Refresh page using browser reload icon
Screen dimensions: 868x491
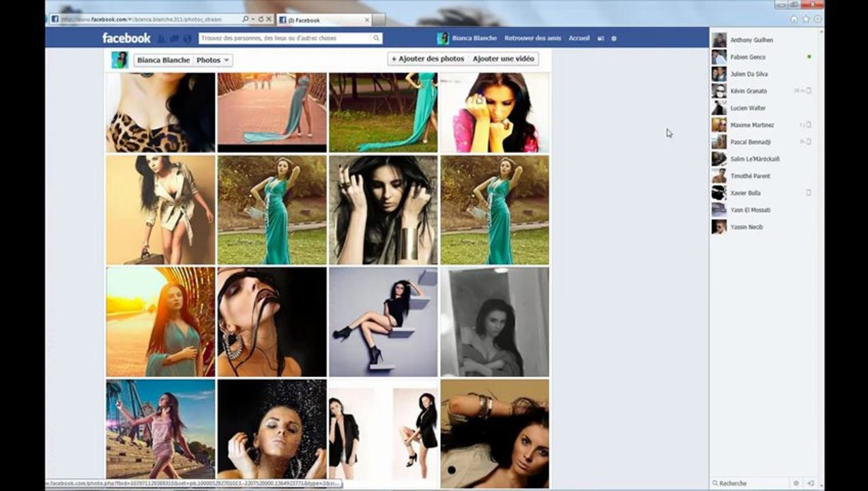pyautogui.click(x=262, y=19)
